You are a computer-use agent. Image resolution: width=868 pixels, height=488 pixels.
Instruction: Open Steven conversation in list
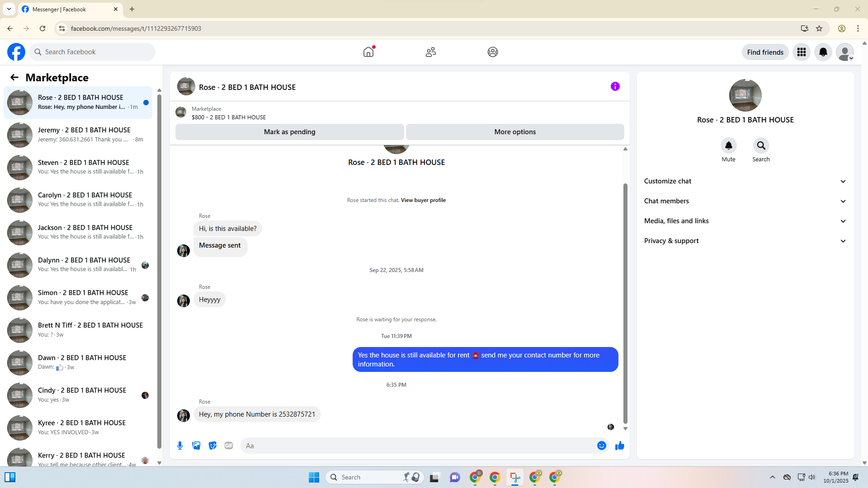78,168
